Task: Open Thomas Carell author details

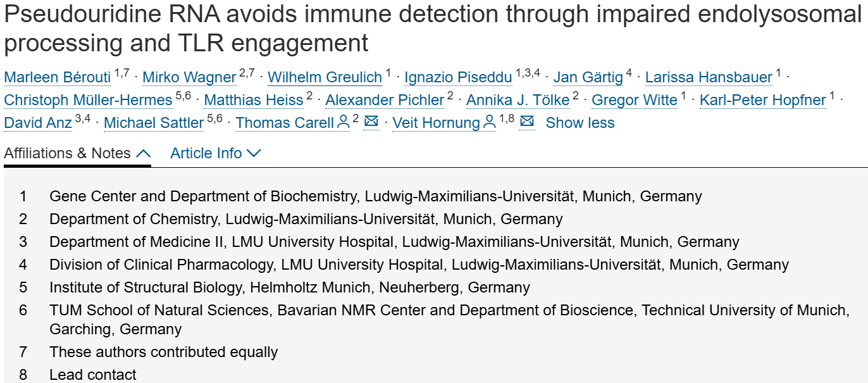Action: click(x=284, y=123)
